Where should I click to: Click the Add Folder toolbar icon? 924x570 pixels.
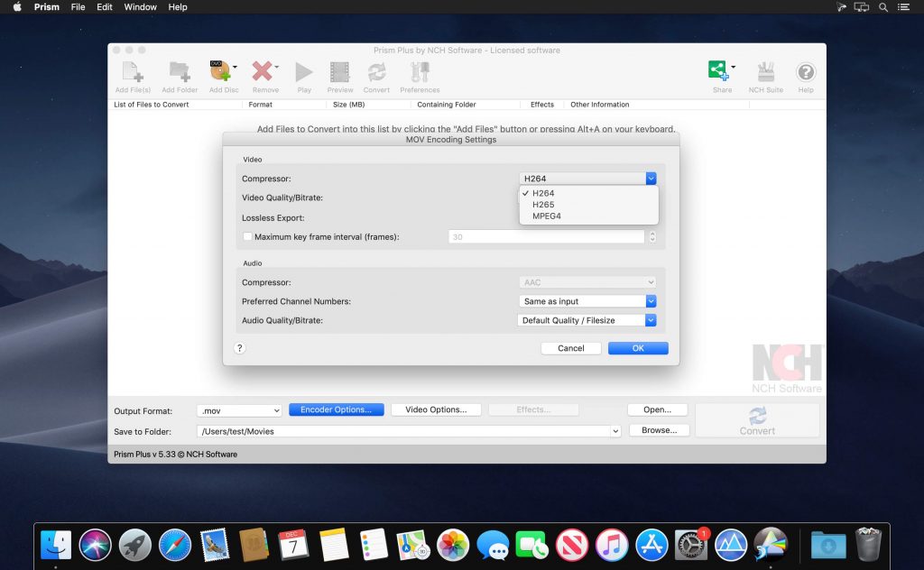click(180, 78)
